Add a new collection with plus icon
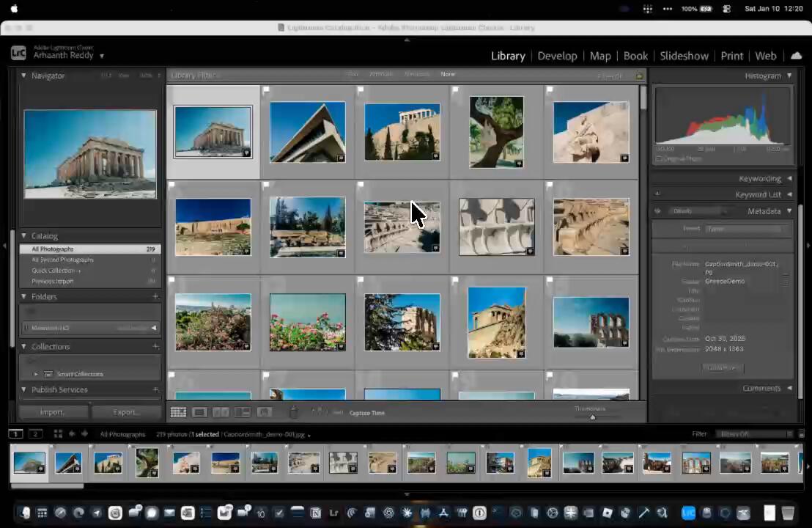This screenshot has height=528, width=812. (x=155, y=347)
